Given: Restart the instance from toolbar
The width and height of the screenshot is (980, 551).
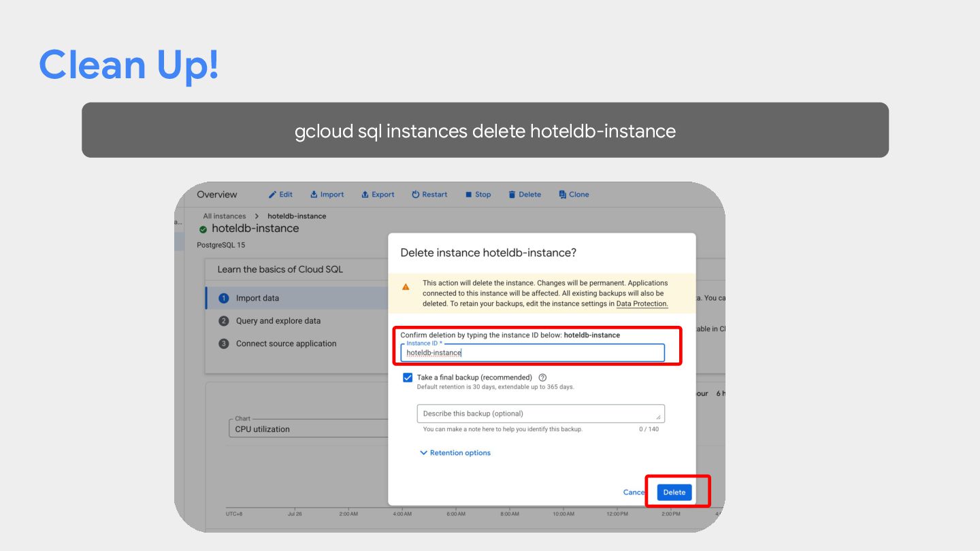Looking at the screenshot, I should [429, 195].
